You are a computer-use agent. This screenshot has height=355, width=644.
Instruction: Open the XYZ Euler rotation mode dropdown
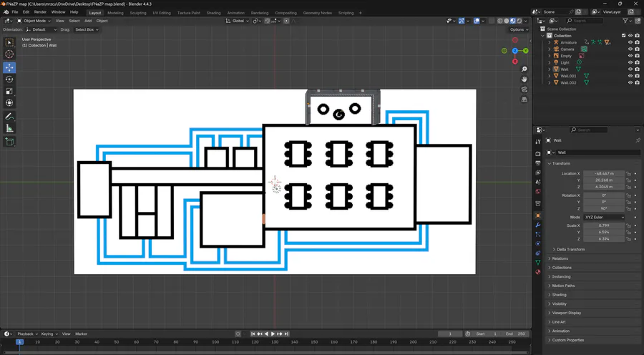pyautogui.click(x=604, y=218)
